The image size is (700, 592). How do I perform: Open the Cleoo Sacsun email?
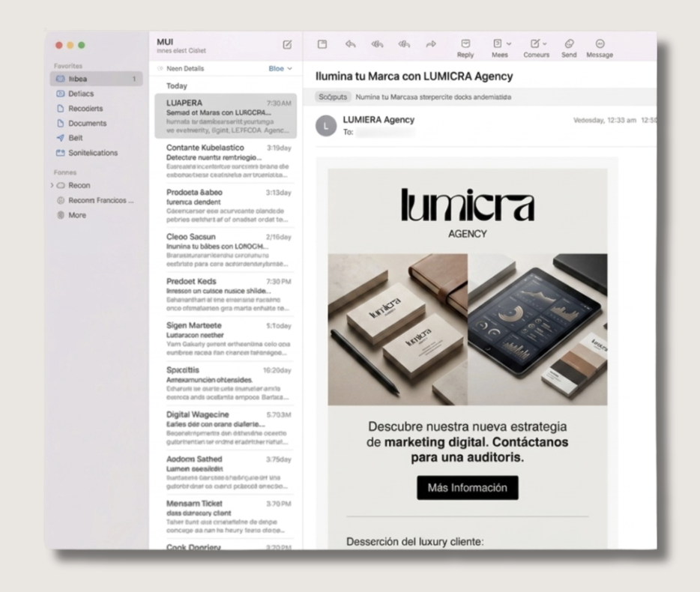coord(226,250)
